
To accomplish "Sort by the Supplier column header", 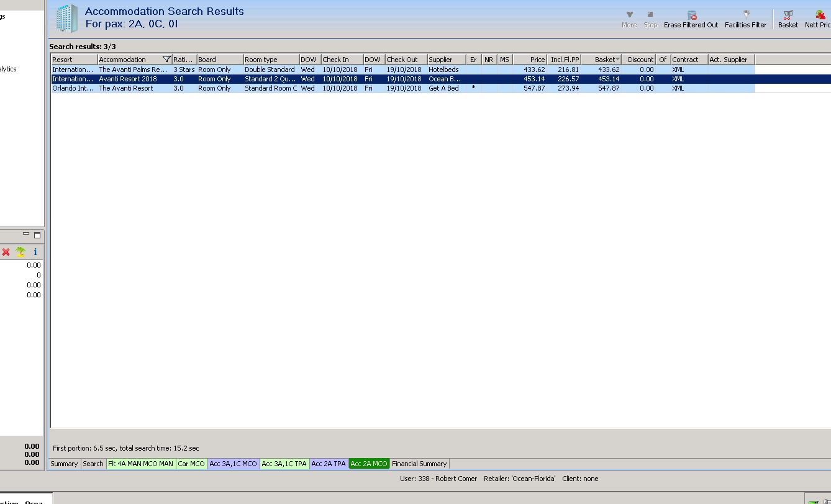I will pos(447,60).
